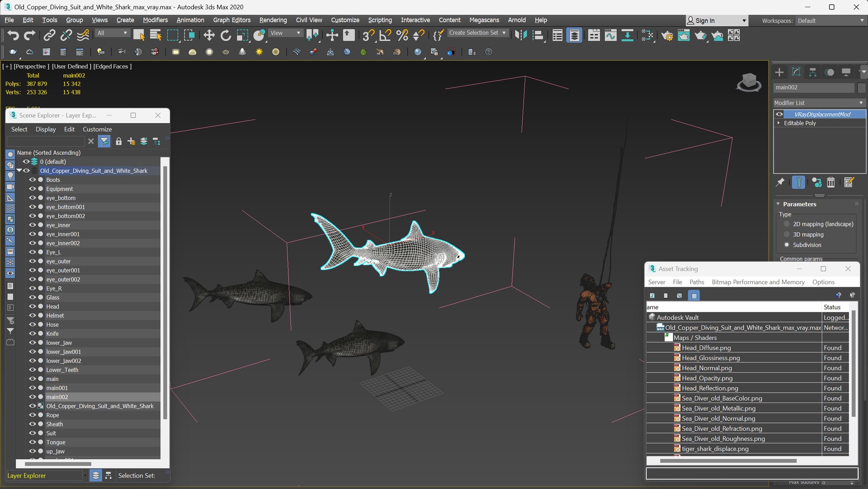Open the Workspaces Default dropdown
The width and height of the screenshot is (868, 489).
coord(830,21)
